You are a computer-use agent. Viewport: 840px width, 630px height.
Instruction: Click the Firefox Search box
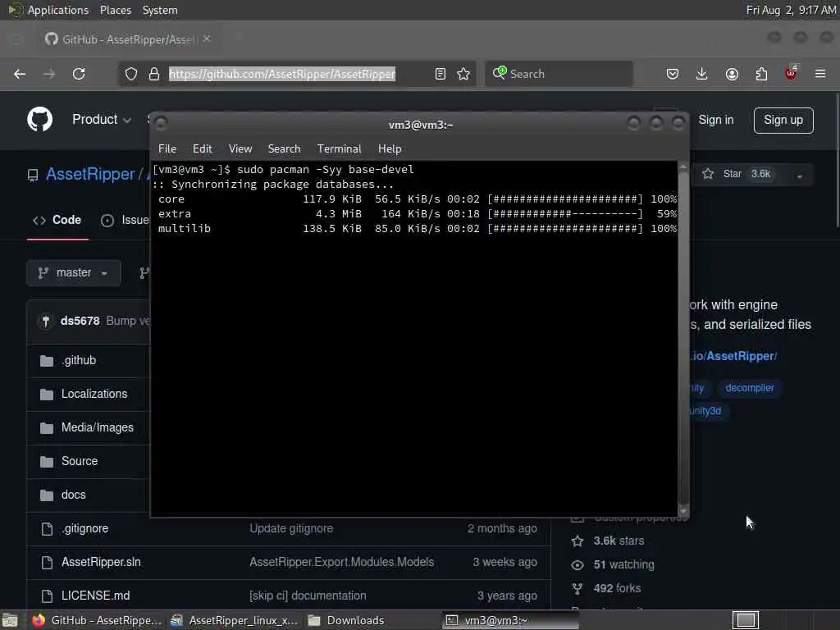tap(559, 74)
